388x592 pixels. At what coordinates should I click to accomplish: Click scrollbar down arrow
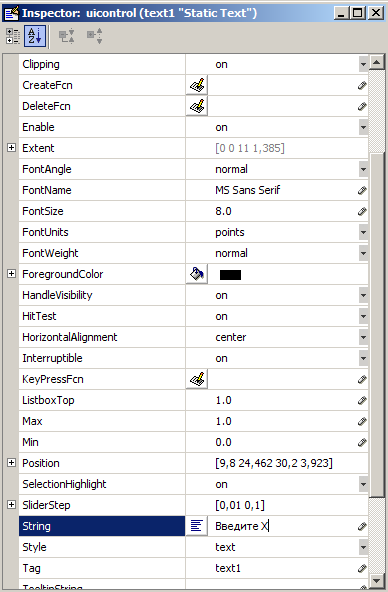(x=377, y=580)
